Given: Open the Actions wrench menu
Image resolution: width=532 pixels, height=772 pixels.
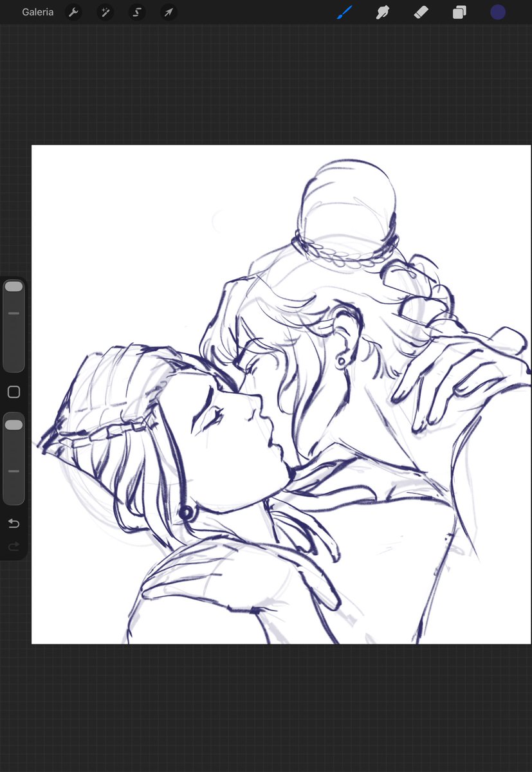Looking at the screenshot, I should point(73,12).
